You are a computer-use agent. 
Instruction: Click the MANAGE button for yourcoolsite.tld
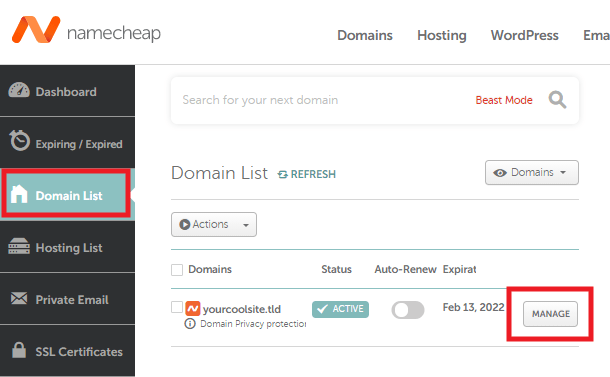[x=550, y=314]
